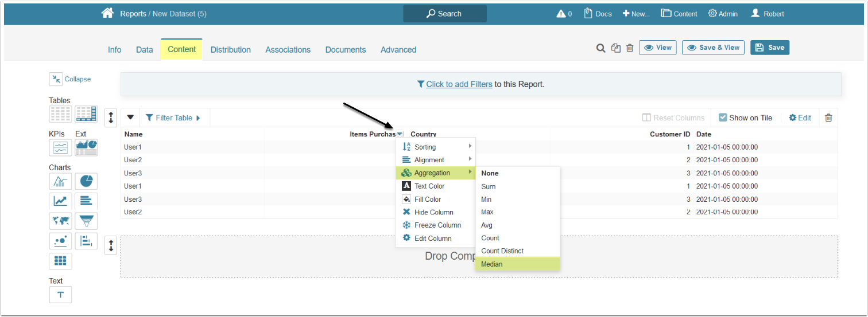
Task: Open the Content menu in header
Action: coord(679,14)
